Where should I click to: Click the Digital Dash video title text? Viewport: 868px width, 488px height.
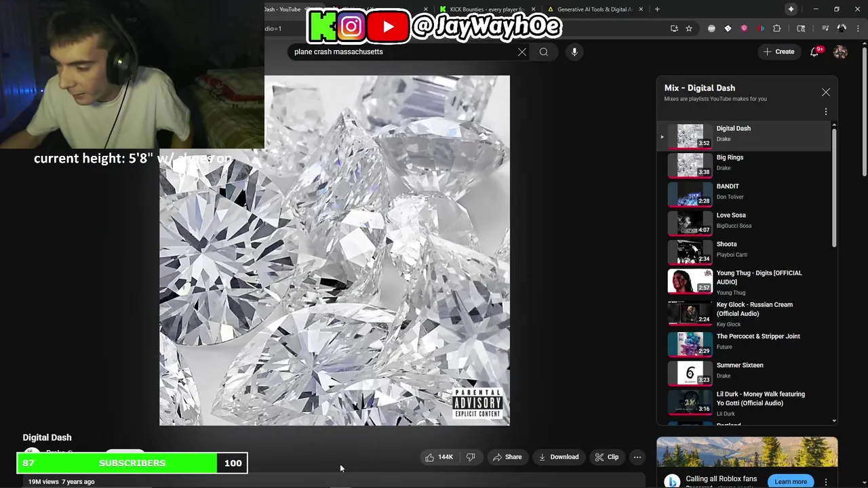point(47,437)
